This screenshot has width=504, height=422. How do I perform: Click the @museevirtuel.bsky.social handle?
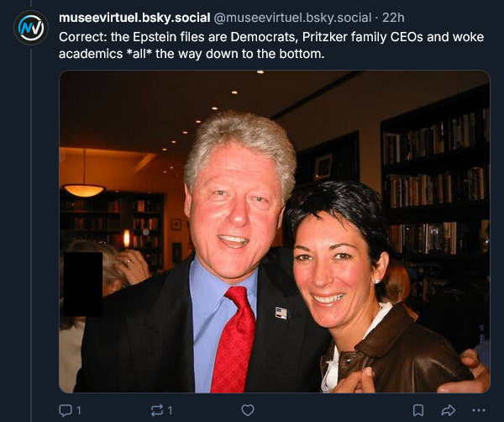(286, 18)
